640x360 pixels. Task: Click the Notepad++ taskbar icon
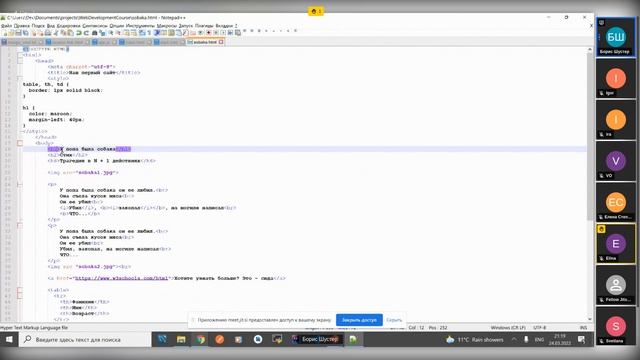tap(353, 339)
